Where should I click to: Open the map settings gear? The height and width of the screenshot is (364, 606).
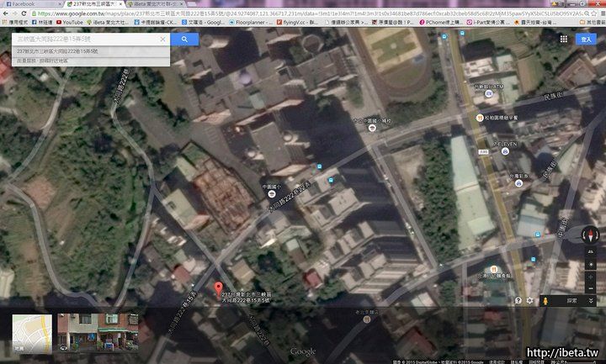point(529,300)
